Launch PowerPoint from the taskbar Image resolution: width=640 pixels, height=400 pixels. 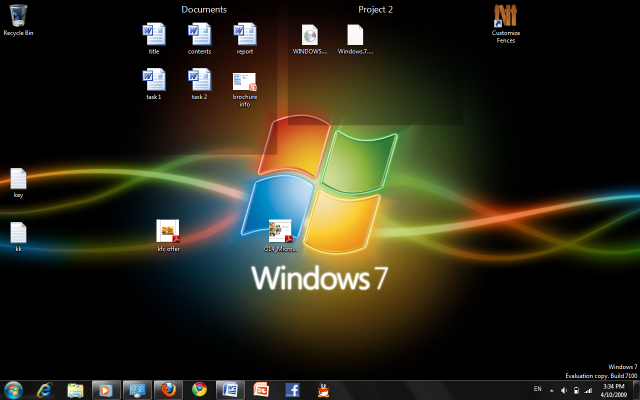pyautogui.click(x=261, y=390)
